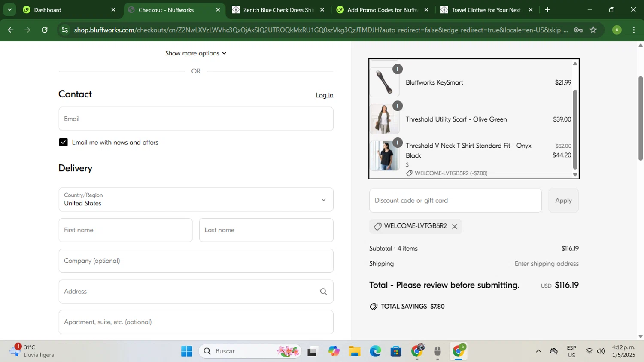This screenshot has width=644, height=362.
Task: Open the browser tab search dropdown
Action: pyautogui.click(x=9, y=9)
